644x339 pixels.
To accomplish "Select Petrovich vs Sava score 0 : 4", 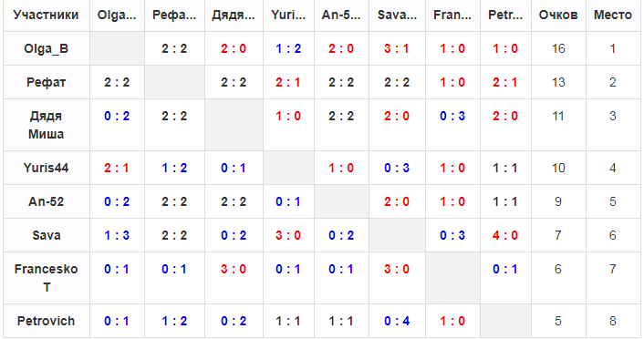I will coord(396,321).
